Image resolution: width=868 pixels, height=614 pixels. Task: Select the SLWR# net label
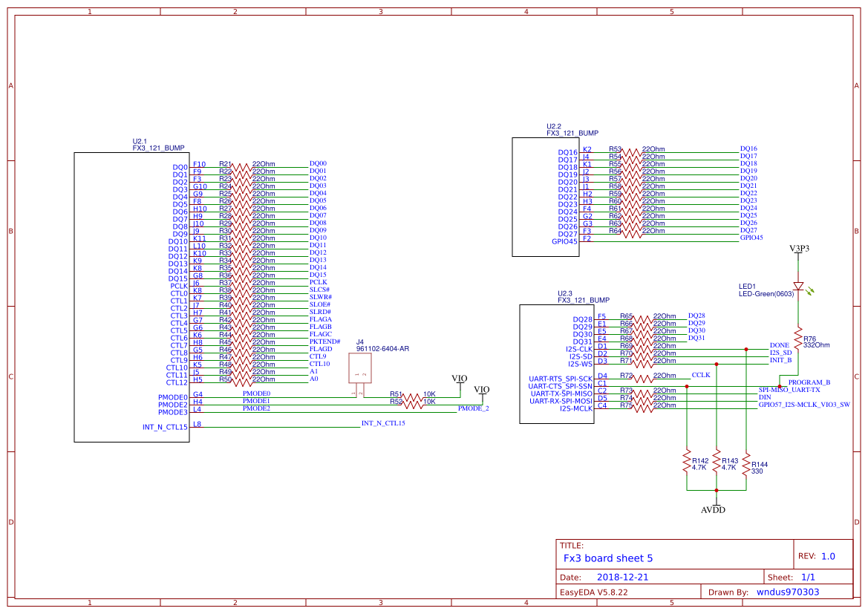point(321,297)
